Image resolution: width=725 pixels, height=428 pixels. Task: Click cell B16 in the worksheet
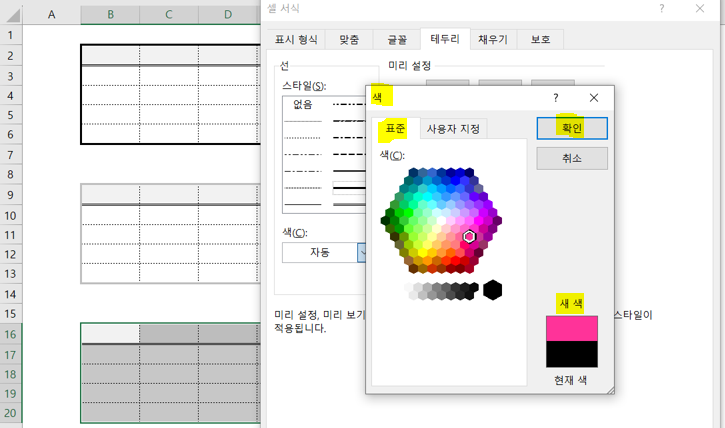111,334
